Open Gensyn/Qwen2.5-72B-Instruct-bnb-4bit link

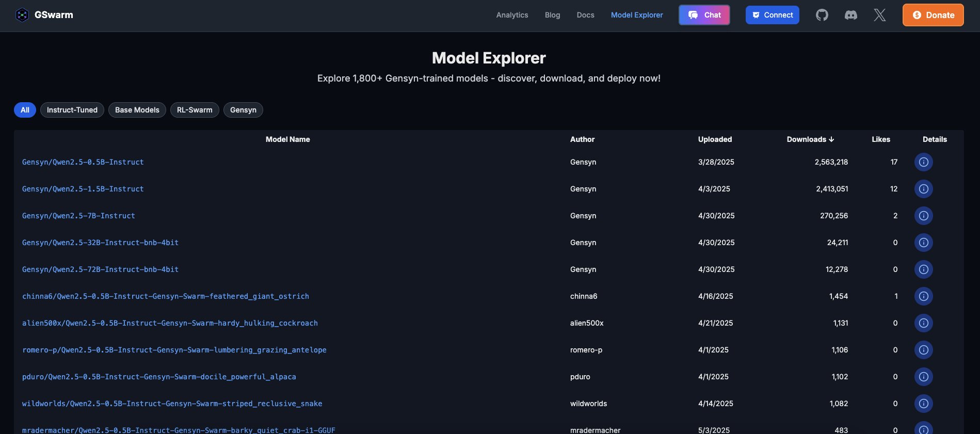[100, 269]
